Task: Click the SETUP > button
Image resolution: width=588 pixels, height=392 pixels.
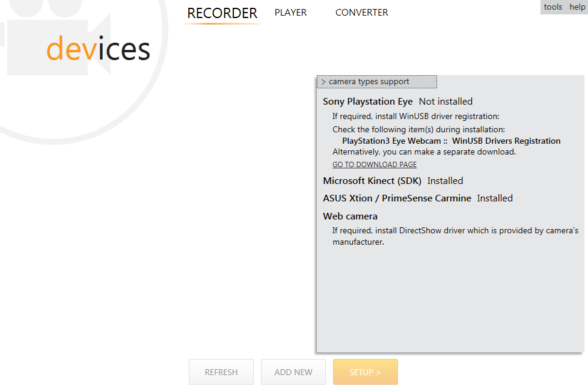Action: [366, 372]
